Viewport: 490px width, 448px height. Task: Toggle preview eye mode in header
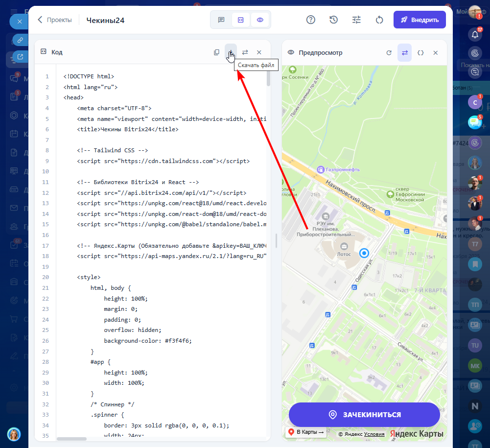point(260,20)
